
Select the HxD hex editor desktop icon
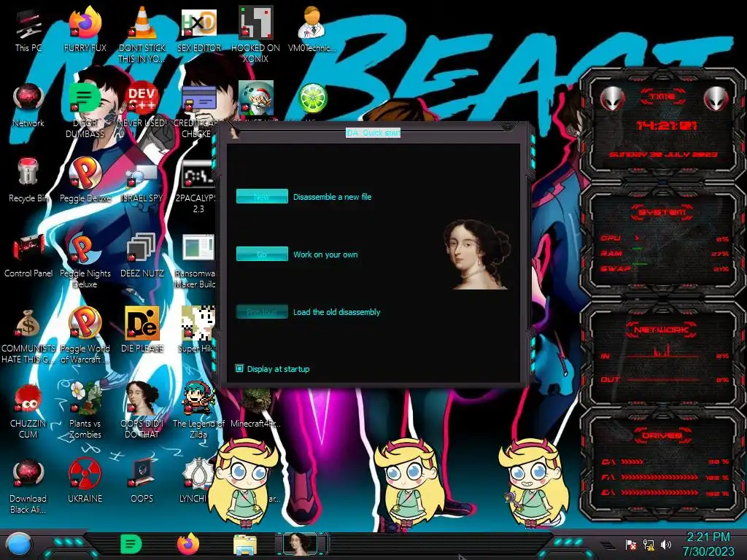[198, 31]
